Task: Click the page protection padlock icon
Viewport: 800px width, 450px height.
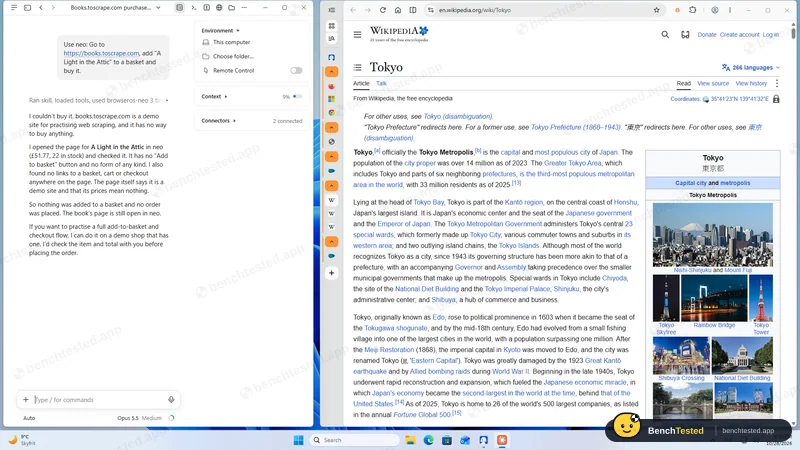Action: coord(776,99)
